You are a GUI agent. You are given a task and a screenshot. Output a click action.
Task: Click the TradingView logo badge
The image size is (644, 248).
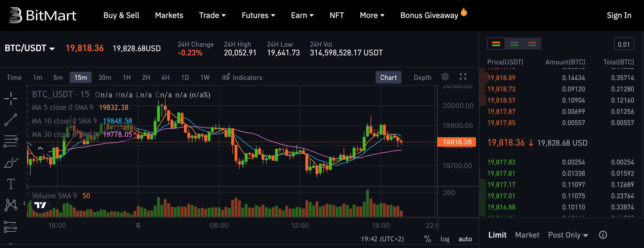coord(40,205)
